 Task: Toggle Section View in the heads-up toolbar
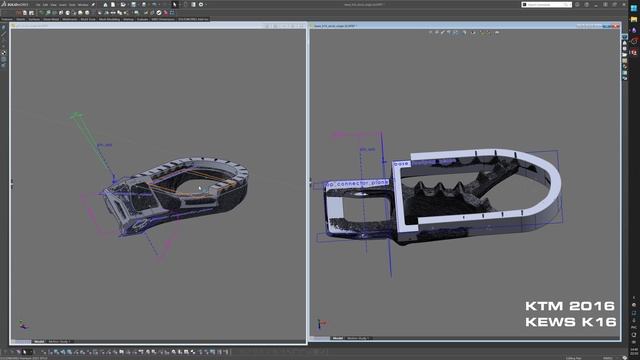[449, 32]
